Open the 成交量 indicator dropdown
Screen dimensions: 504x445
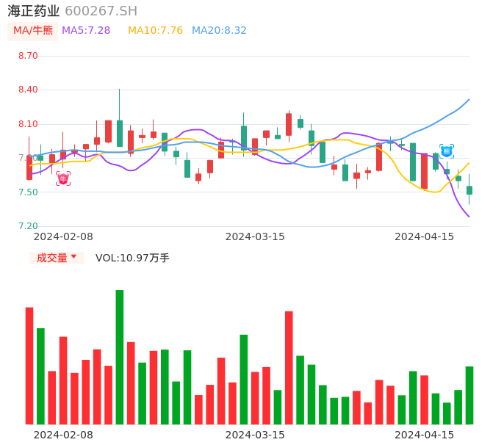57,258
